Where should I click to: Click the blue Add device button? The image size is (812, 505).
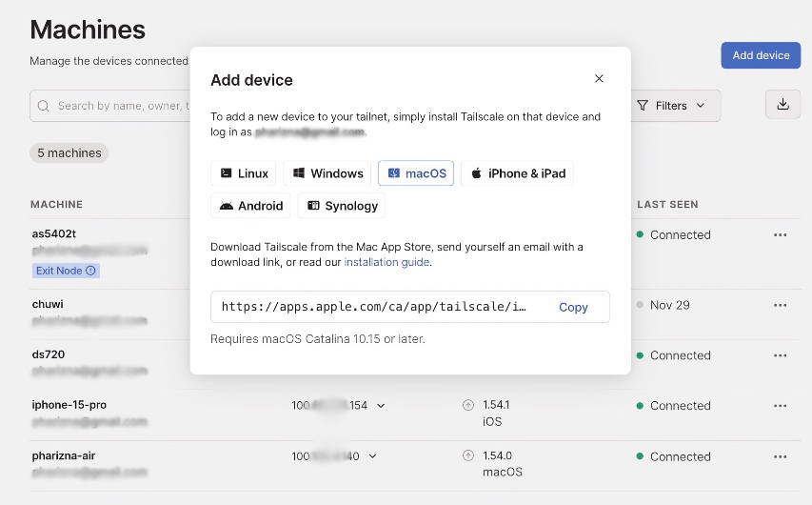tap(761, 55)
